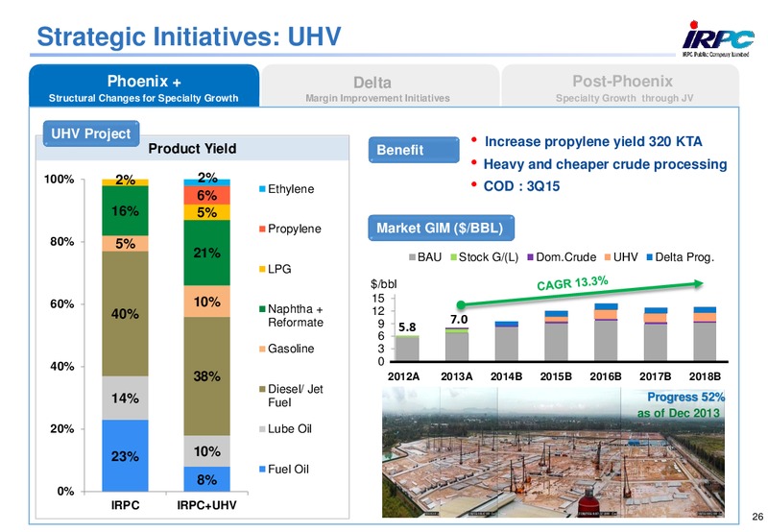Click the Delta Prog. legend swatch

(x=650, y=257)
